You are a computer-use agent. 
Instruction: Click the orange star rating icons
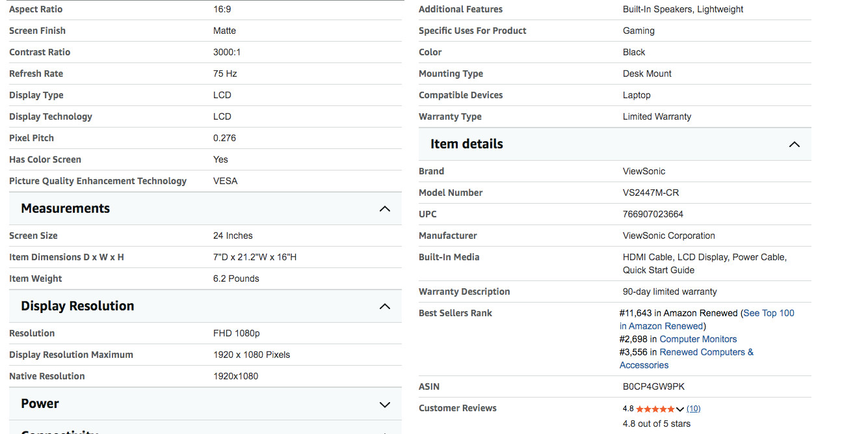click(x=655, y=409)
